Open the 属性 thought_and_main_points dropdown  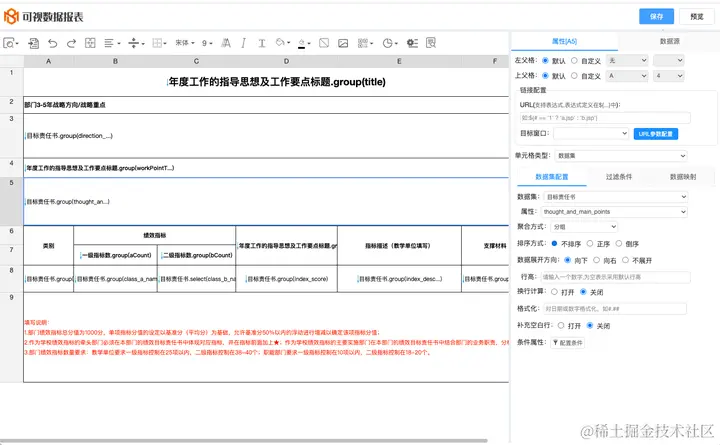point(614,212)
